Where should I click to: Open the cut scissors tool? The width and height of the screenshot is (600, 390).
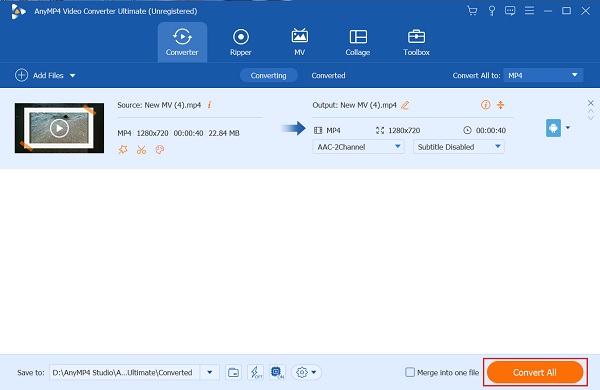pyautogui.click(x=142, y=150)
